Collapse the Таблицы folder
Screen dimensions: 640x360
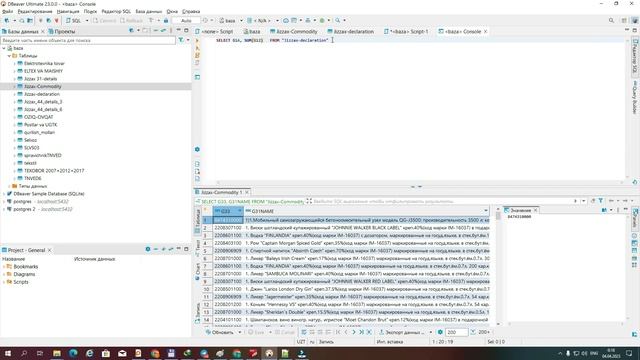pos(9,56)
